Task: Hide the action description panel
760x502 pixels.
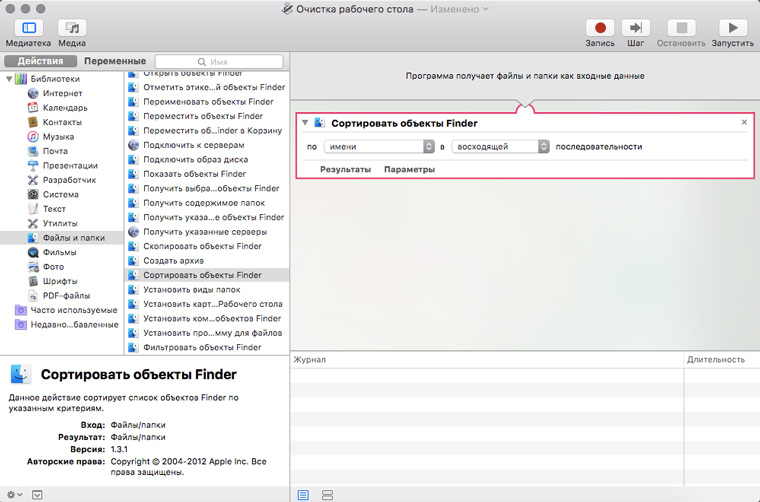Action: click(37, 495)
